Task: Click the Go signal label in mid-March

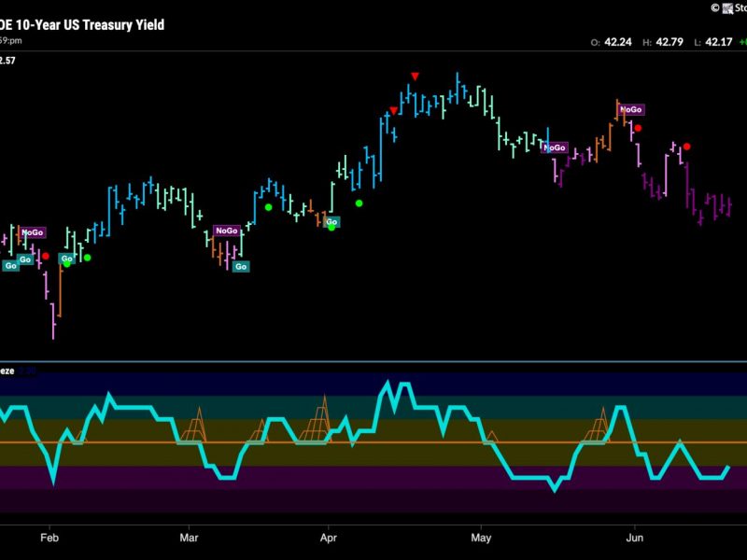Action: 241,266
